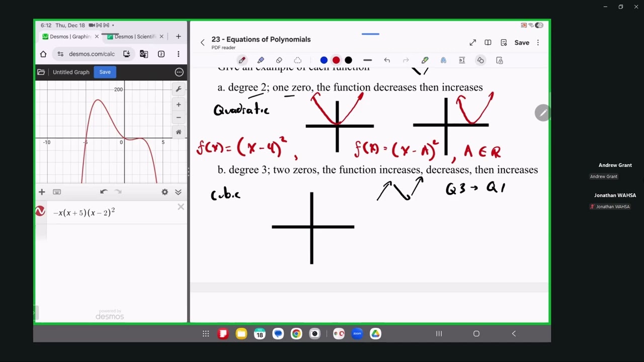This screenshot has width=644, height=362.
Task: Close the Desmos Graphing tab
Action: [97, 37]
